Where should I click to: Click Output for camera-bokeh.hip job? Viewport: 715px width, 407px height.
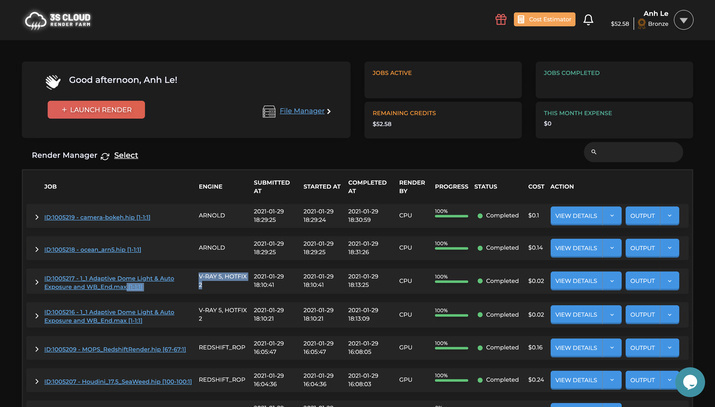(642, 216)
